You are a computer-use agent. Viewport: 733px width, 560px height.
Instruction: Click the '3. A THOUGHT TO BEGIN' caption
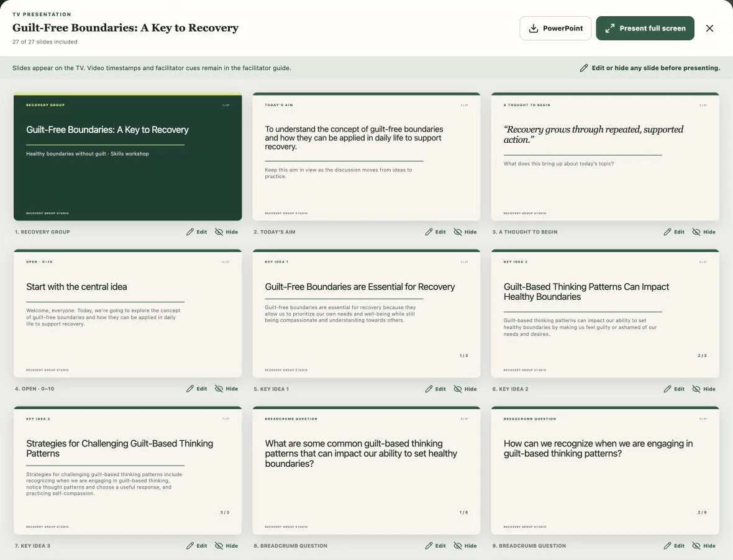click(x=525, y=232)
